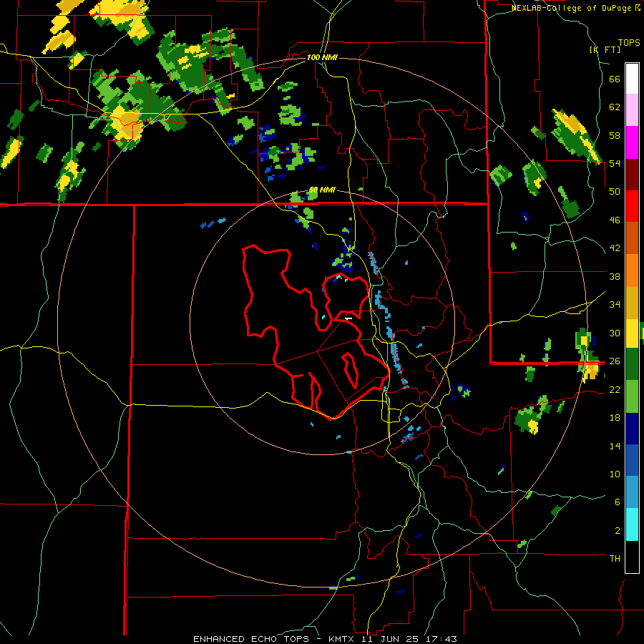The width and height of the screenshot is (644, 644).
Task: Click the TH threshold label
Action: click(615, 559)
